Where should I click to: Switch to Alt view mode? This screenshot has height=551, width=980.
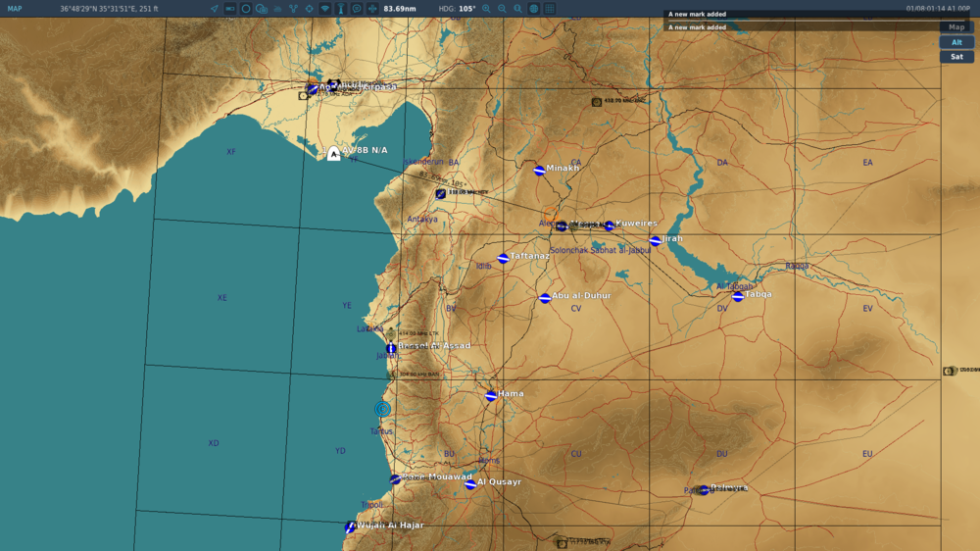[956, 42]
